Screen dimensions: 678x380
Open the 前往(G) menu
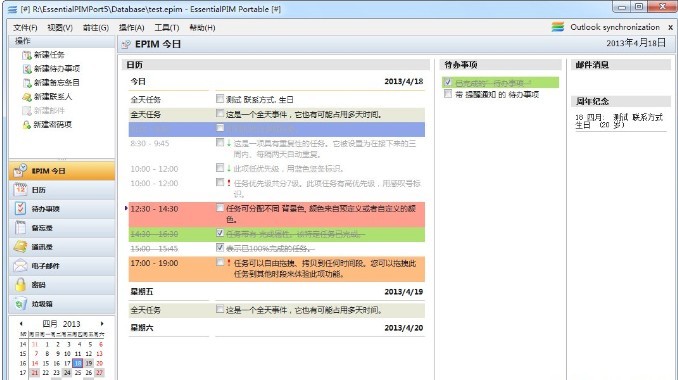point(96,28)
